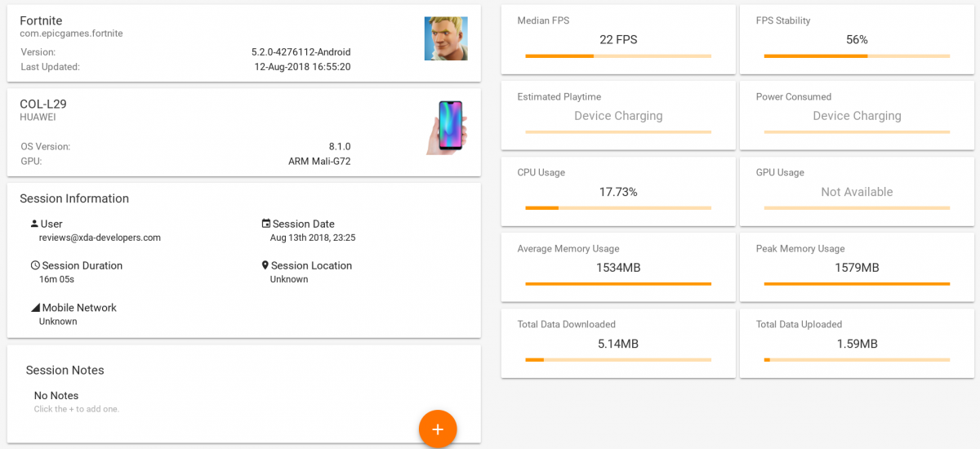Click the Peak Memory Usage value
Image resolution: width=980 pixels, height=449 pixels.
[857, 268]
